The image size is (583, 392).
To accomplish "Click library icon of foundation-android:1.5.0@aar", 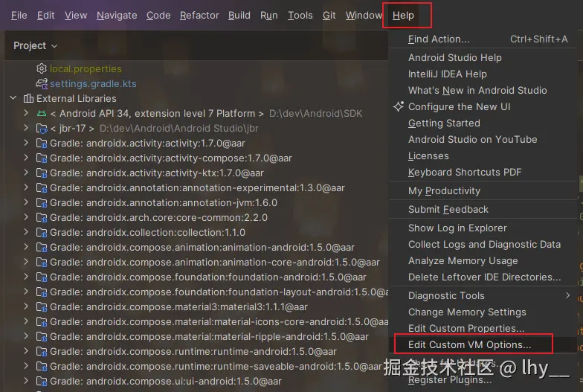I will [x=42, y=277].
